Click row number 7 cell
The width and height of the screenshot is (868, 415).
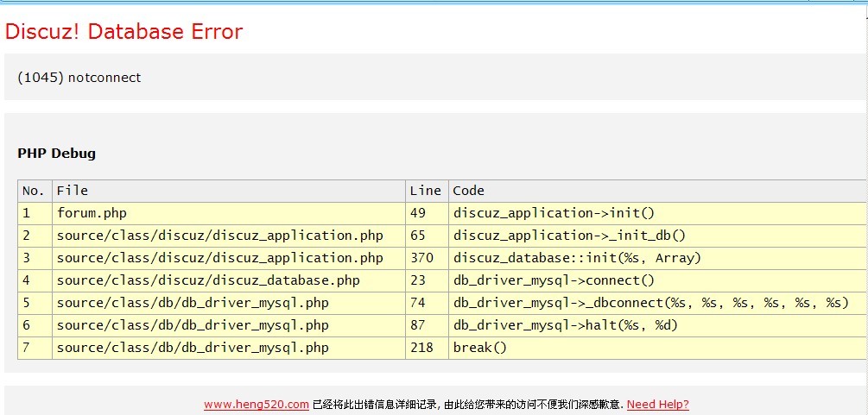[x=35, y=348]
